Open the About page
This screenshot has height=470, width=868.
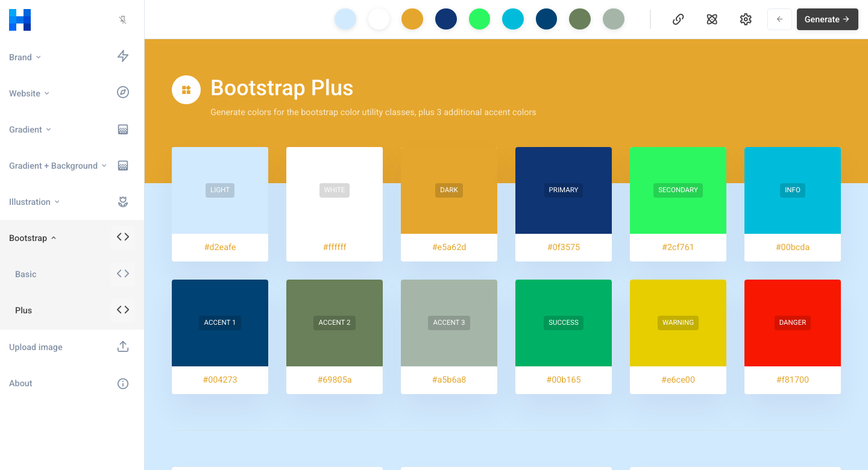(20, 383)
